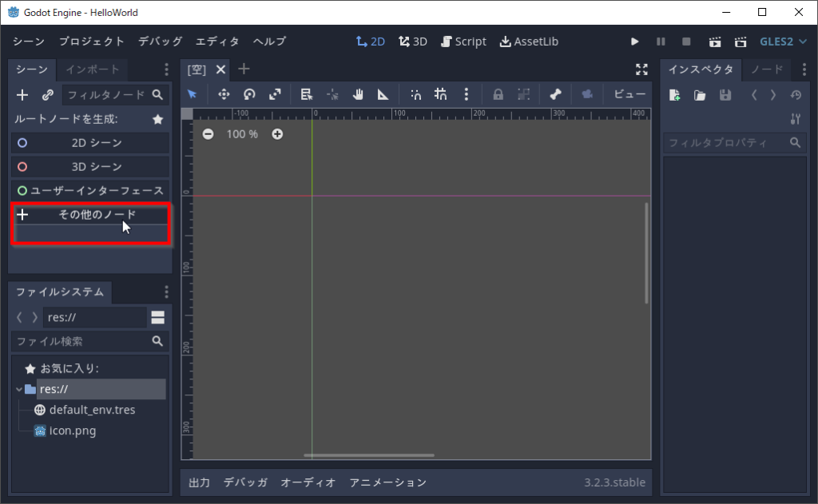
Task: Toggle FileSystem split view mode
Action: point(157,317)
